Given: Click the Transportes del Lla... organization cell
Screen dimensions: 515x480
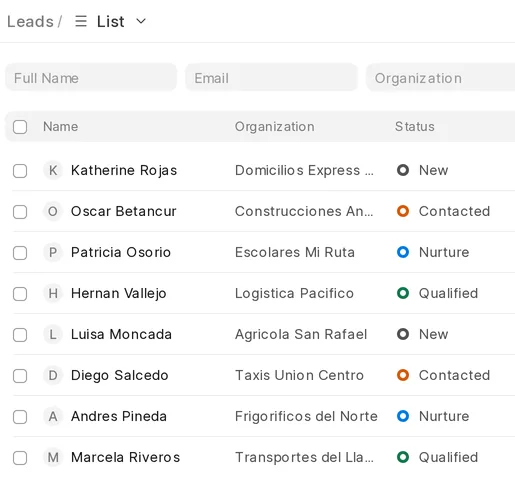Looking at the screenshot, I should pyautogui.click(x=304, y=457).
